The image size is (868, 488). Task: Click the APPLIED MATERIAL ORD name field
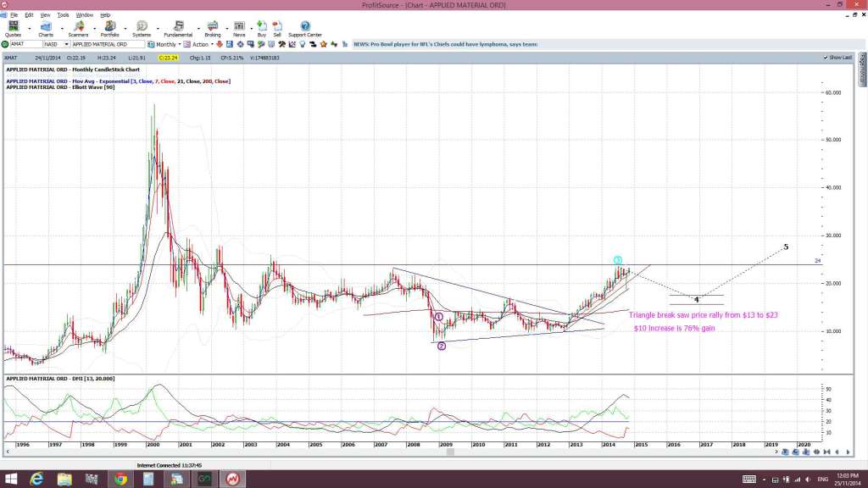click(108, 44)
